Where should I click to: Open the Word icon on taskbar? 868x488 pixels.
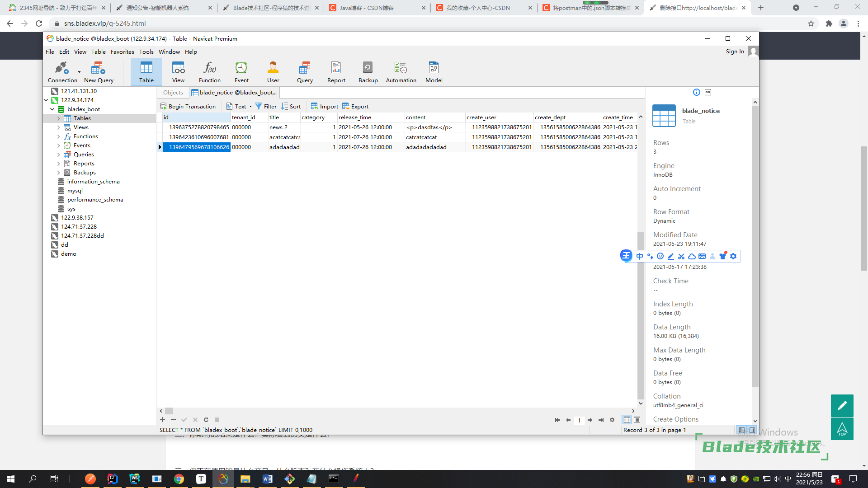268,479
